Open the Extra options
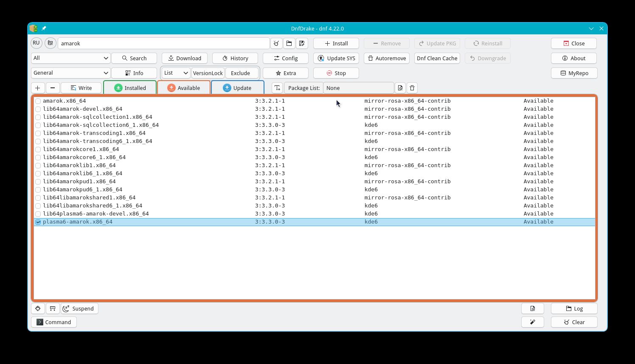Viewport: 635px width, 364px height. (286, 73)
